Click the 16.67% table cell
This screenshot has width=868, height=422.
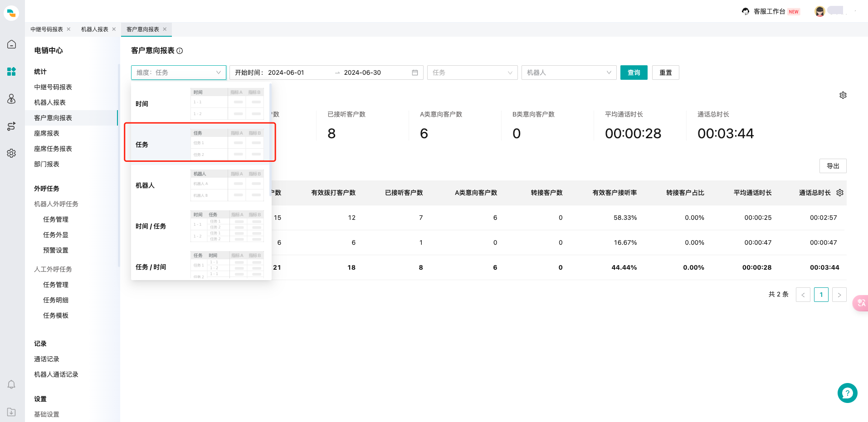click(625, 243)
